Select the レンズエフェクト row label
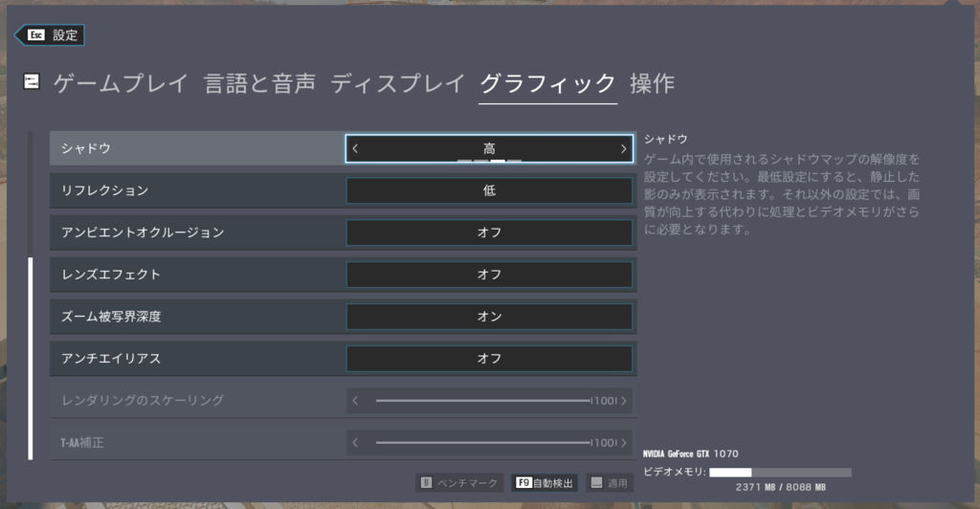980x509 pixels. click(111, 275)
